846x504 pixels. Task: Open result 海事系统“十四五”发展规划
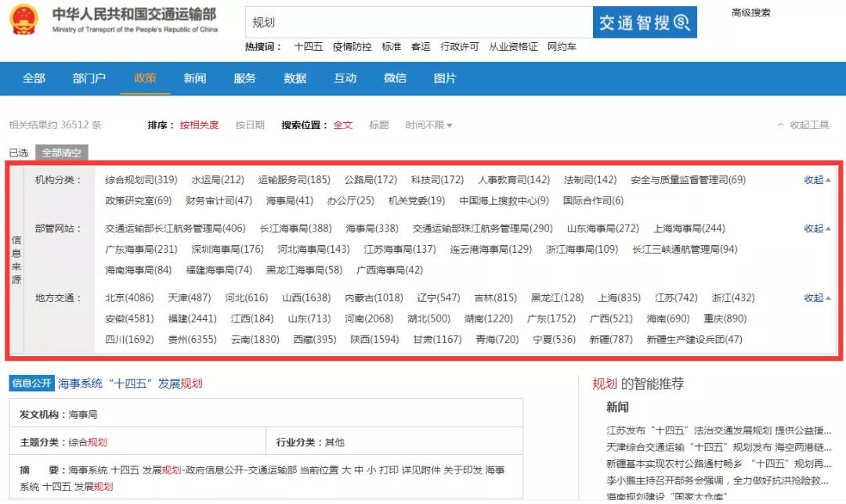click(130, 383)
